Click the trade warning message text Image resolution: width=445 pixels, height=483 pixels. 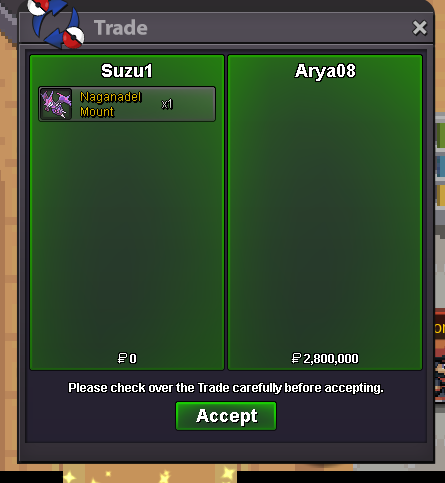point(226,388)
